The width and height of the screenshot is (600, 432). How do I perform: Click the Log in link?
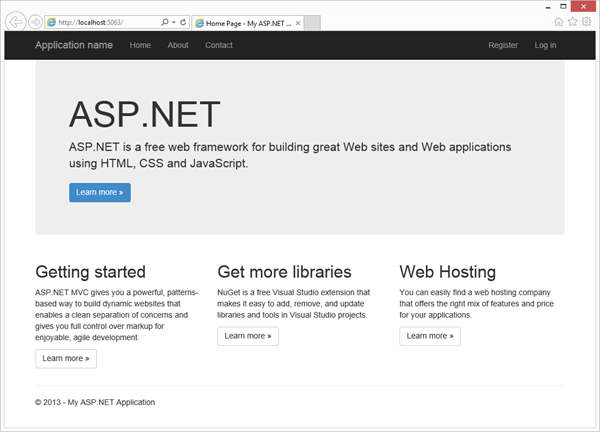546,45
